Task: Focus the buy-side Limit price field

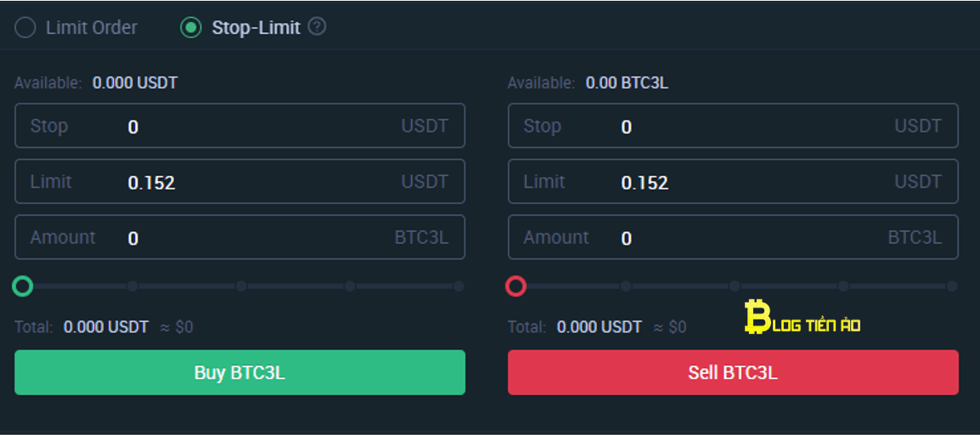Action: click(240, 181)
